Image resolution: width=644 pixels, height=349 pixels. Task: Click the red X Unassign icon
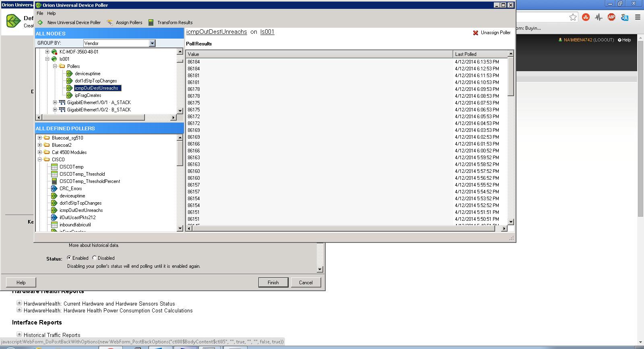pyautogui.click(x=475, y=33)
